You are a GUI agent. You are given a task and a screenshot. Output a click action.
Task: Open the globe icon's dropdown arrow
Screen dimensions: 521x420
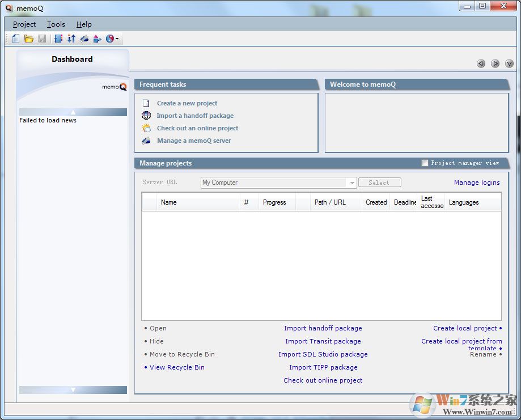[117, 38]
